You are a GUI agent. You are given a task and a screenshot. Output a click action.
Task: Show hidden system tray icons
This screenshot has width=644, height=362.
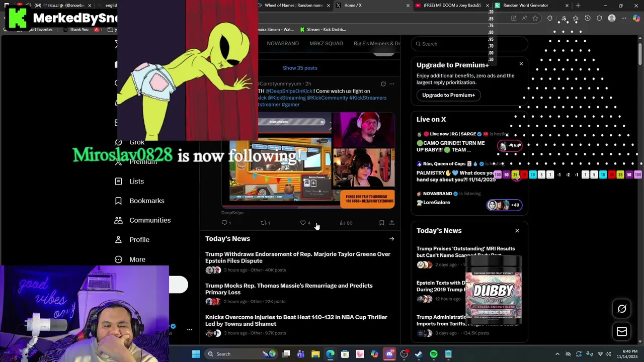[x=557, y=354]
